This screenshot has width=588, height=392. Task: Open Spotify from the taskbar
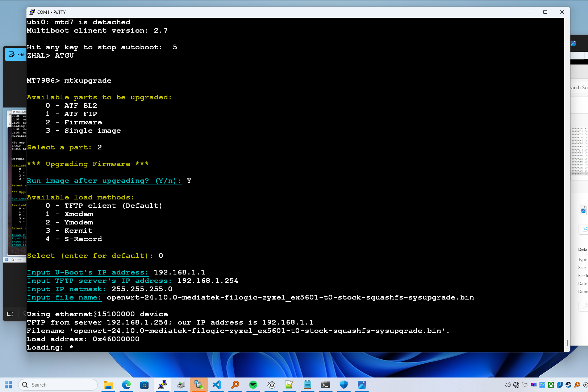point(253,385)
